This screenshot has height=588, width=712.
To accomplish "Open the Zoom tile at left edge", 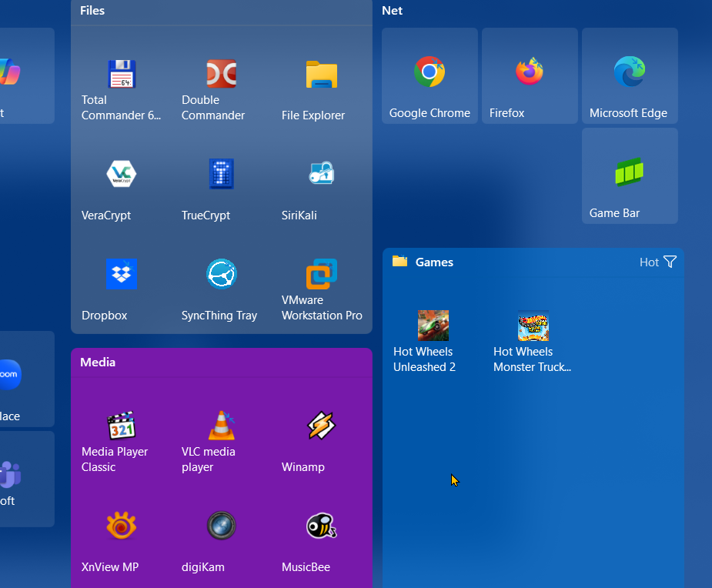I will pos(27,379).
